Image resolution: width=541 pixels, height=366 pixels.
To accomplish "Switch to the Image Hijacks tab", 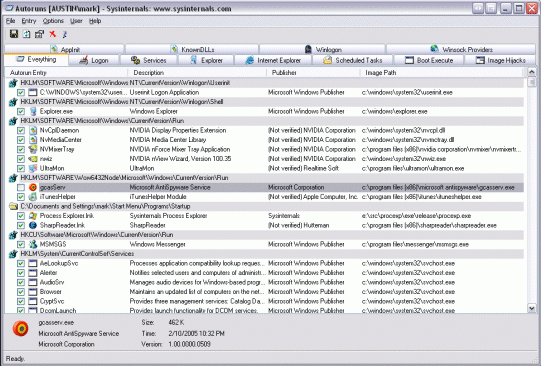I will 500,60.
